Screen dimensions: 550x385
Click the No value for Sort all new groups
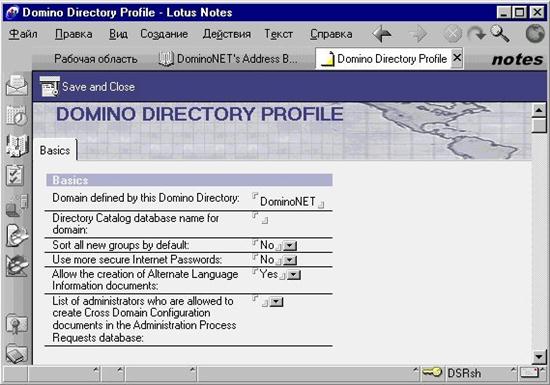267,245
